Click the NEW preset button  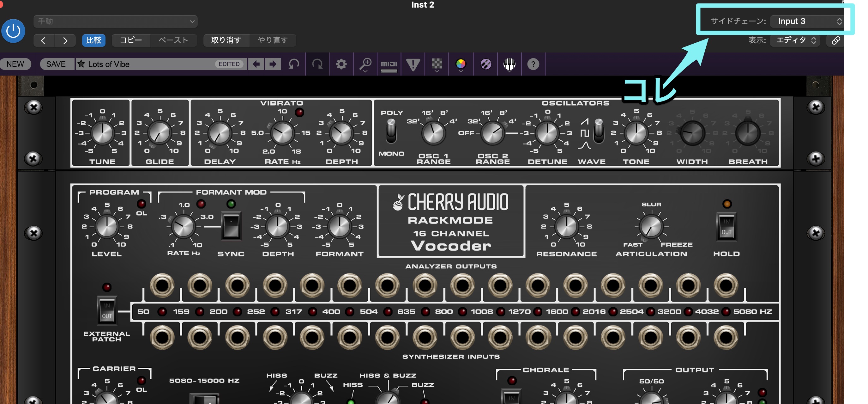pos(15,64)
